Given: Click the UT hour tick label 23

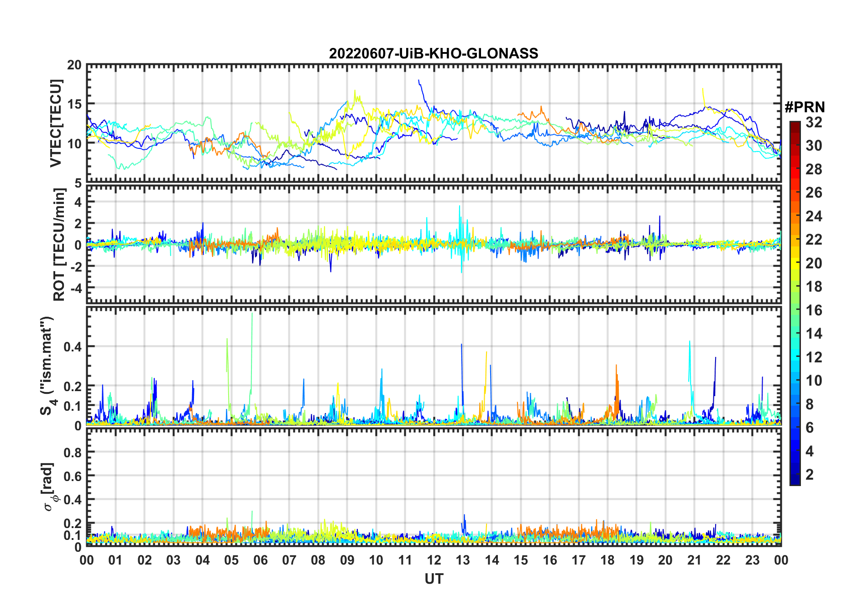Looking at the screenshot, I should point(753,560).
